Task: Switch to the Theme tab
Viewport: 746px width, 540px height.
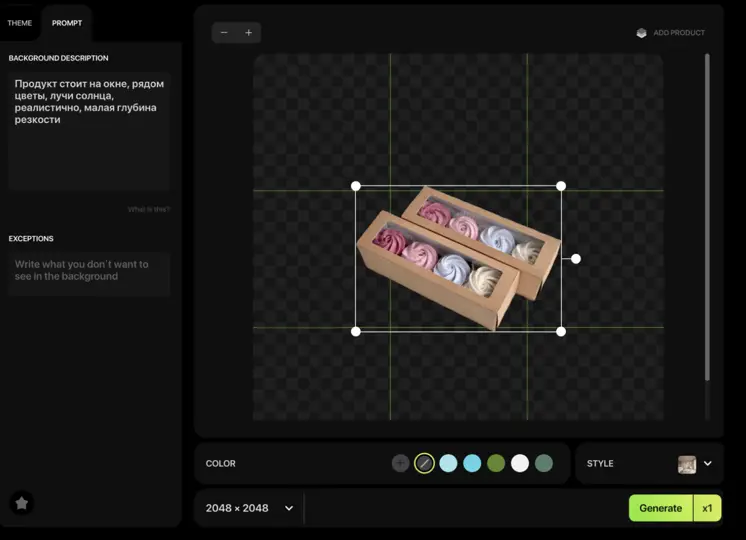Action: pyautogui.click(x=20, y=23)
